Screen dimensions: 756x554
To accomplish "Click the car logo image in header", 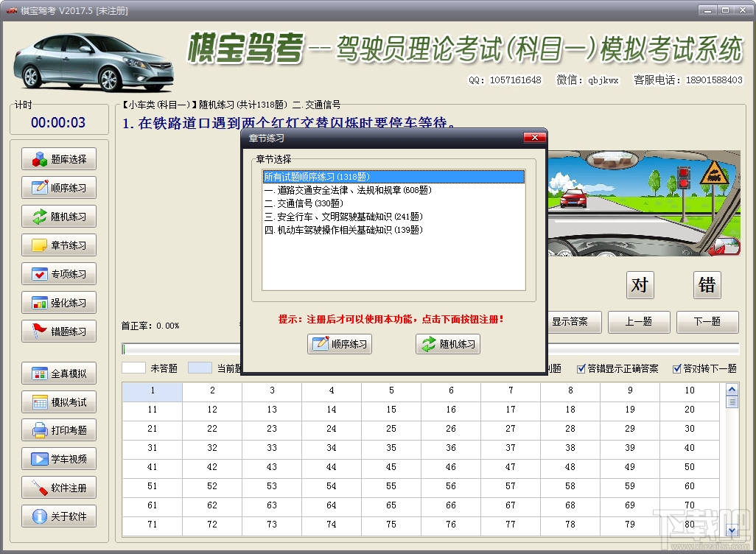I will pyautogui.click(x=93, y=62).
